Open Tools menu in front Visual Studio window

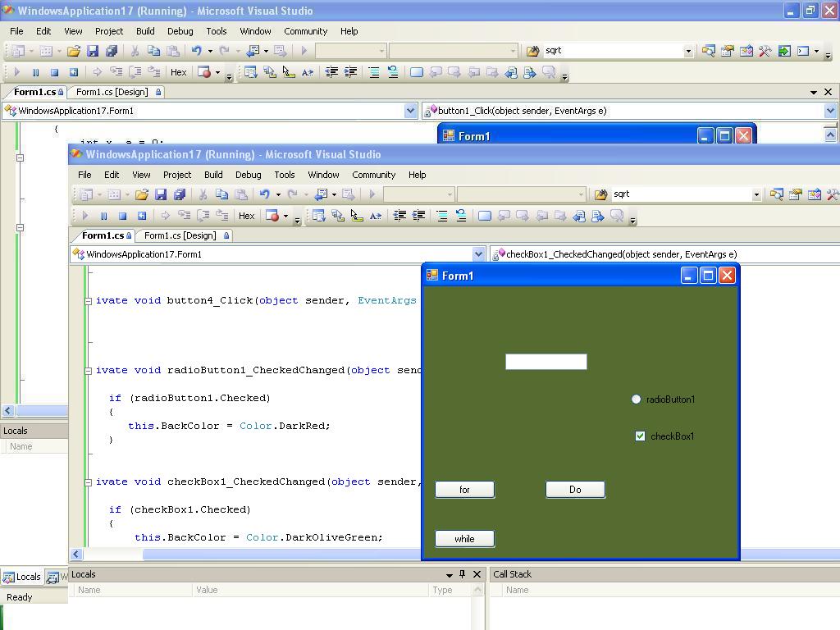coord(285,175)
